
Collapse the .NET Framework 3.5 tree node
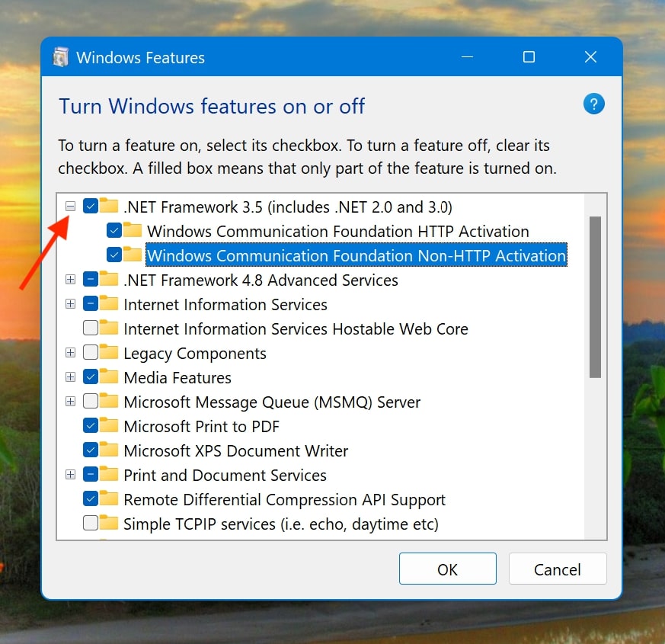[x=70, y=207]
